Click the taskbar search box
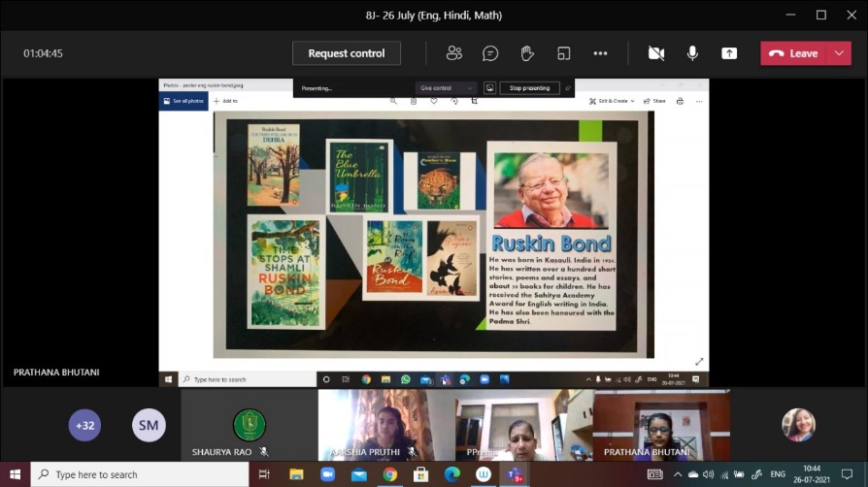Screen dimensions: 868x487 click(140, 474)
